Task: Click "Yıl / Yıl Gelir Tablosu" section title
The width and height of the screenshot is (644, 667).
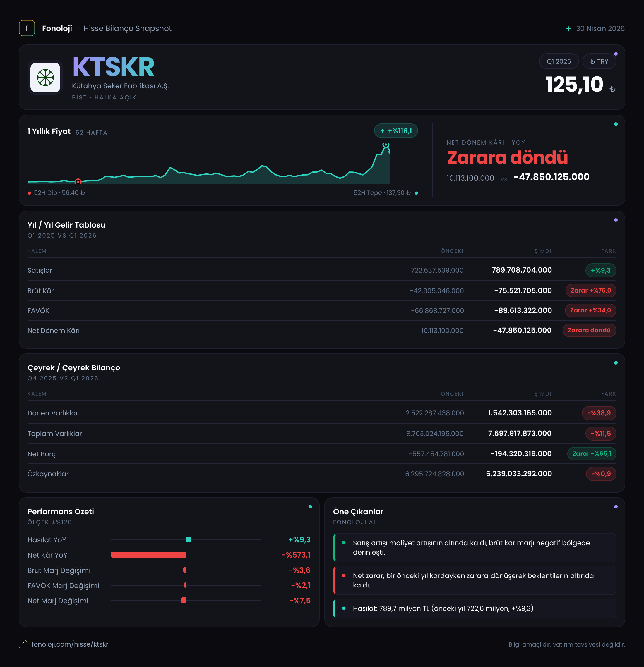Action: [x=66, y=225]
